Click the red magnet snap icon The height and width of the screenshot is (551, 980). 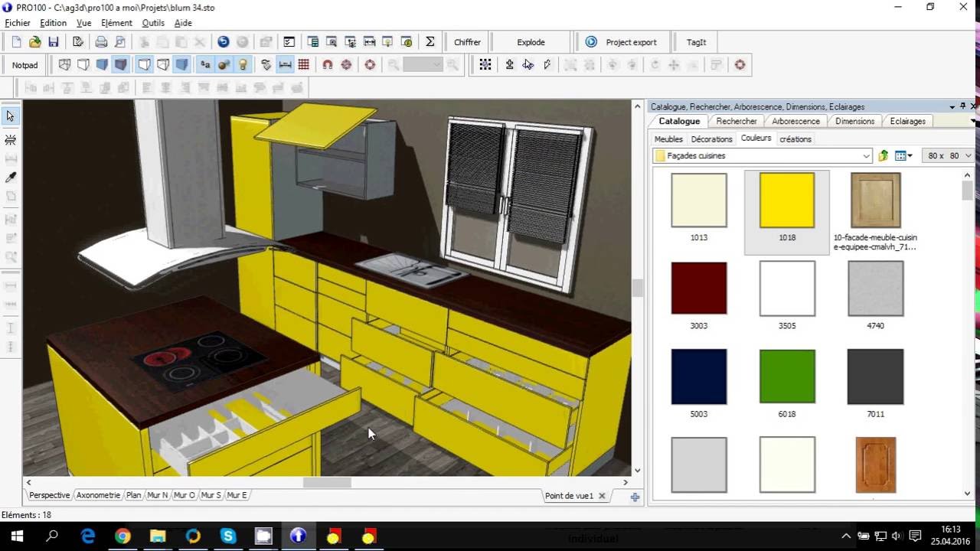328,65
